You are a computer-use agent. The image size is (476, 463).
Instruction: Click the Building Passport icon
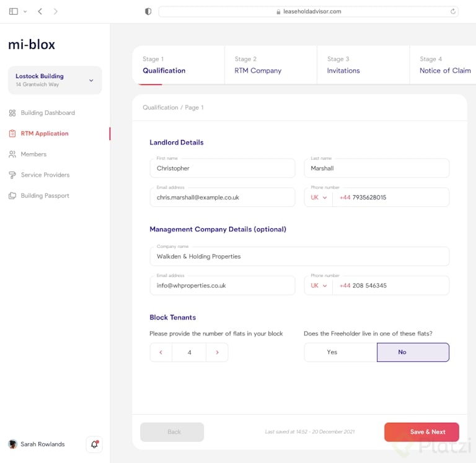coord(12,196)
